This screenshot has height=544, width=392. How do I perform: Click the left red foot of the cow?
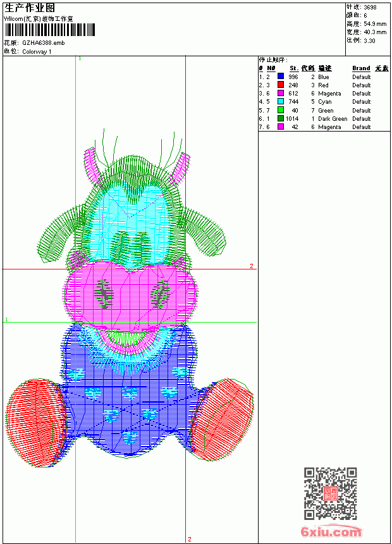pyautogui.click(x=36, y=423)
